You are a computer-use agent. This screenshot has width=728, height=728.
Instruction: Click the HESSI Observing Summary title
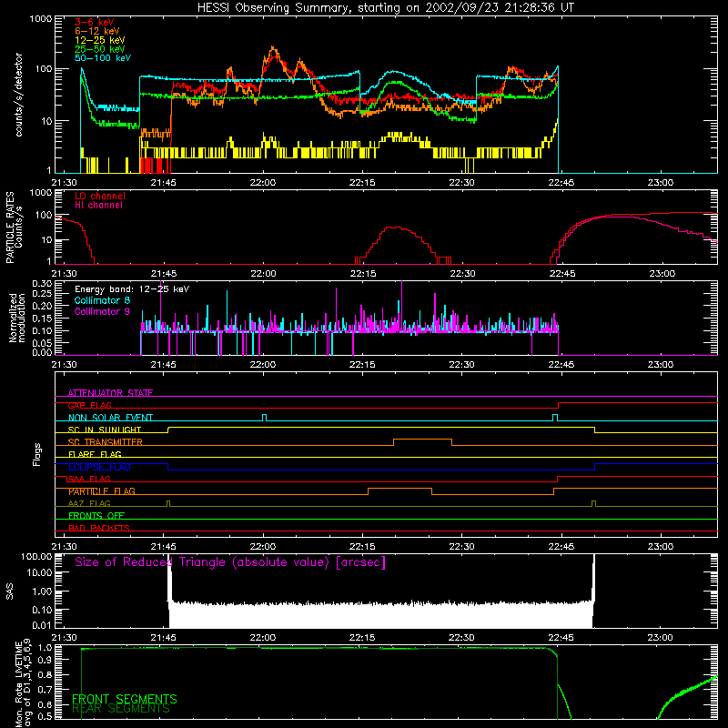[385, 8]
